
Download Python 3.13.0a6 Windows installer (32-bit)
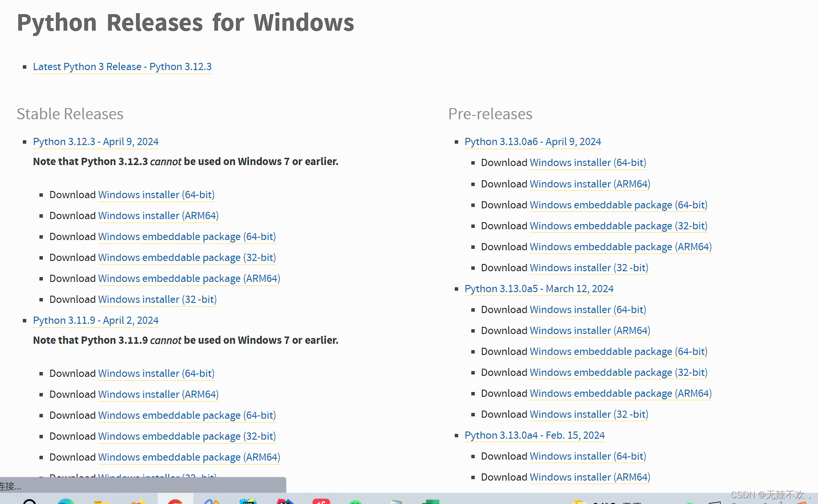[589, 268]
